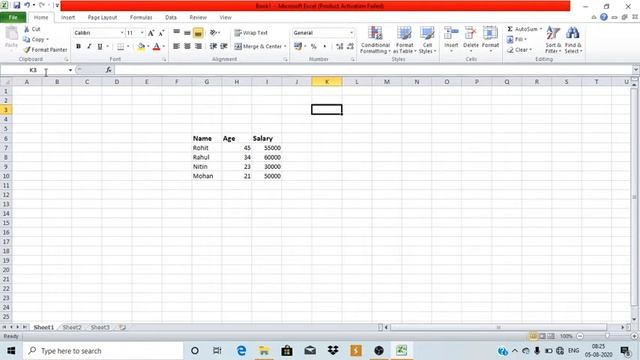Viewport: 640px width, 360px height.
Task: Open Format as Table gallery
Action: (x=404, y=40)
